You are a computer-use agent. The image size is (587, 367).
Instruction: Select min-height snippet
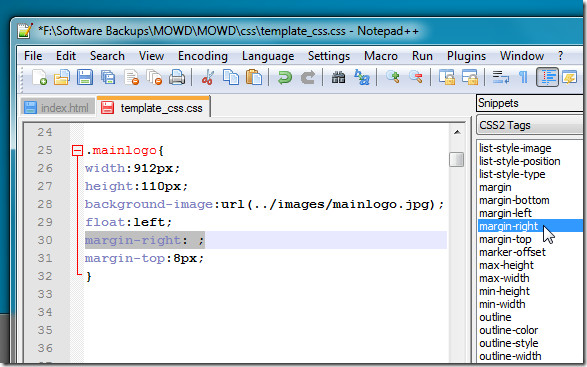(504, 291)
